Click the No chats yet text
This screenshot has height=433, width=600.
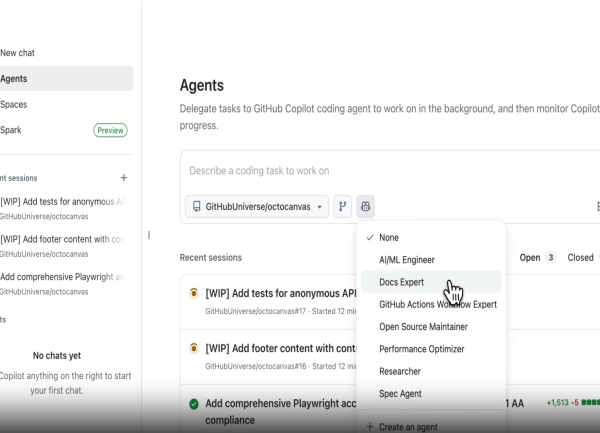pos(57,356)
